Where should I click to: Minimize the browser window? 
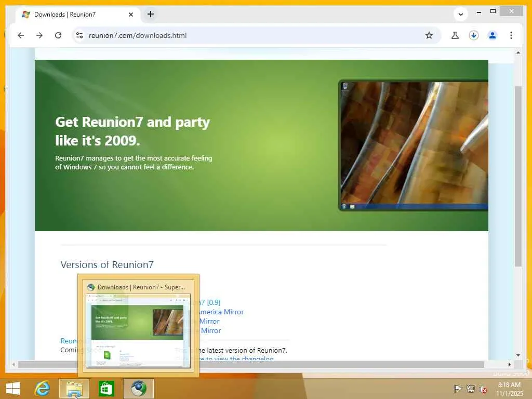[x=478, y=12]
